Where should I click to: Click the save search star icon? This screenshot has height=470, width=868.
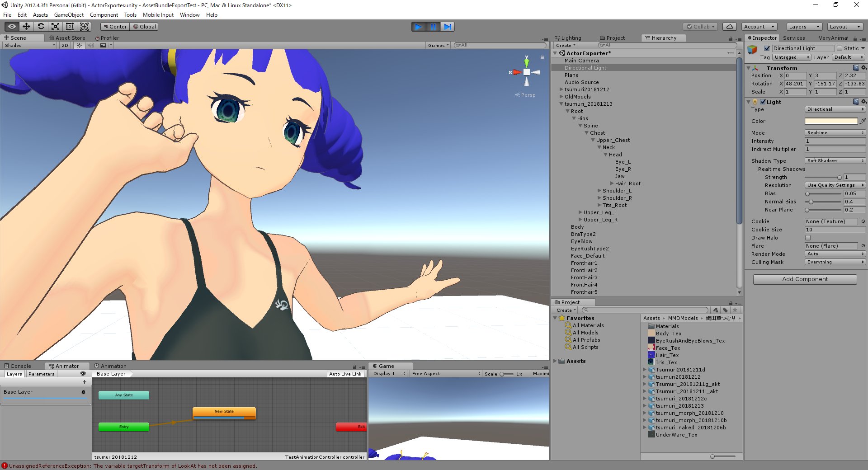click(x=735, y=310)
